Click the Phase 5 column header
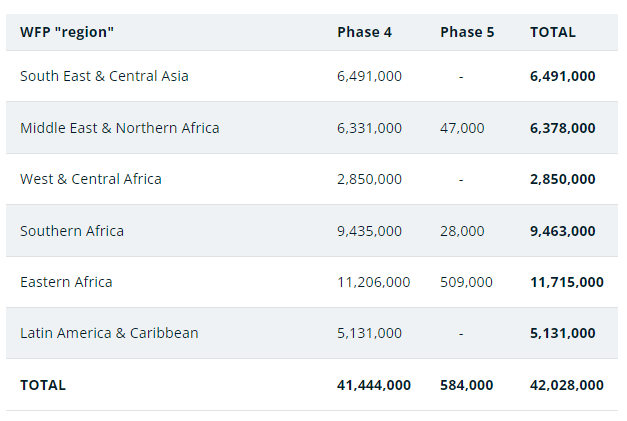The height and width of the screenshot is (421, 627). 467,32
